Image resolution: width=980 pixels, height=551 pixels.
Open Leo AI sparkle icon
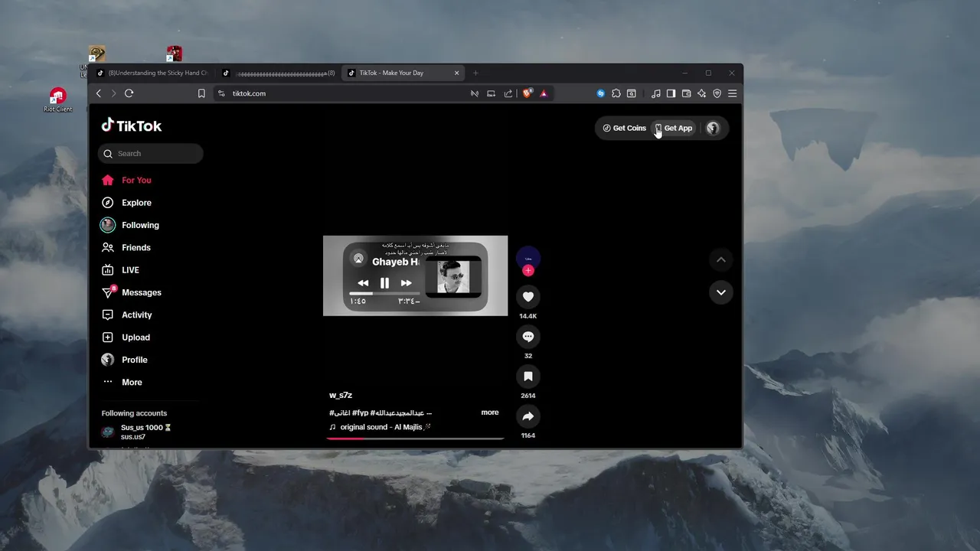coord(702,93)
